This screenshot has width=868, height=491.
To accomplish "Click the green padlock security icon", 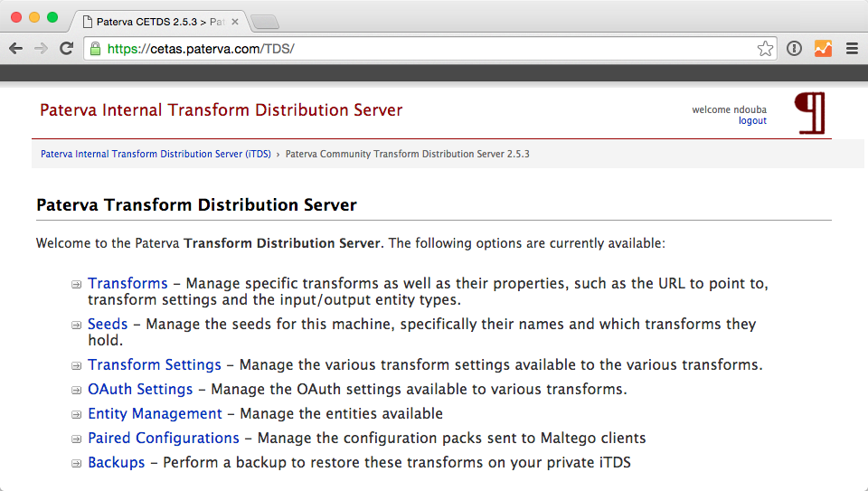I will tap(95, 49).
